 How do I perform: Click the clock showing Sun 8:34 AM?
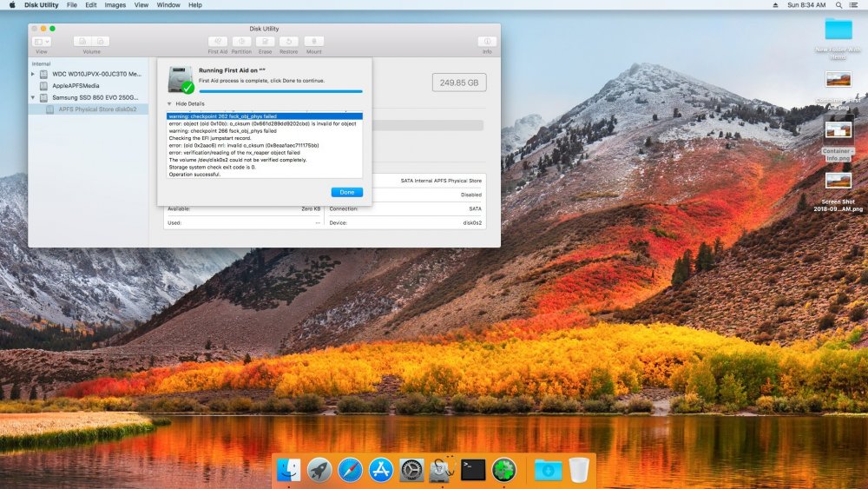(x=806, y=5)
